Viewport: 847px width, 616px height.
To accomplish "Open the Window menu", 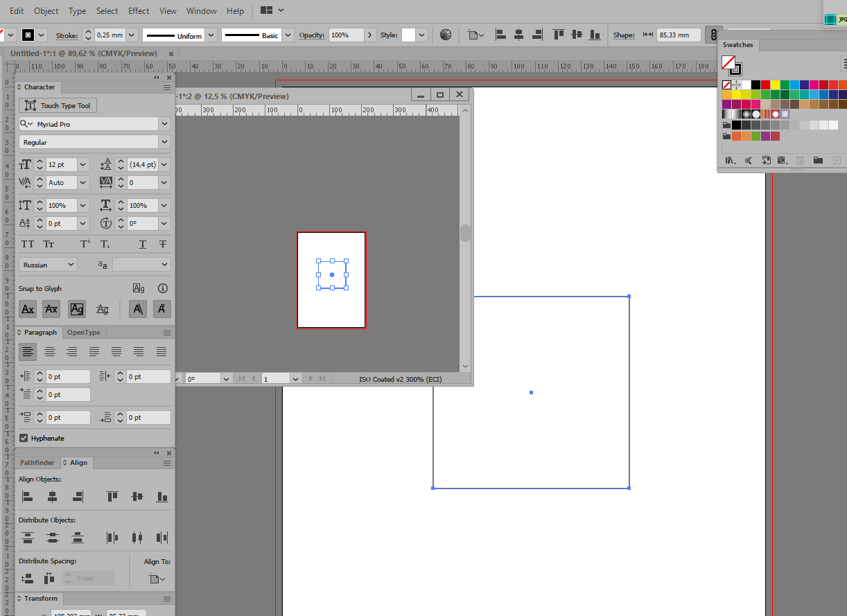I will [202, 10].
